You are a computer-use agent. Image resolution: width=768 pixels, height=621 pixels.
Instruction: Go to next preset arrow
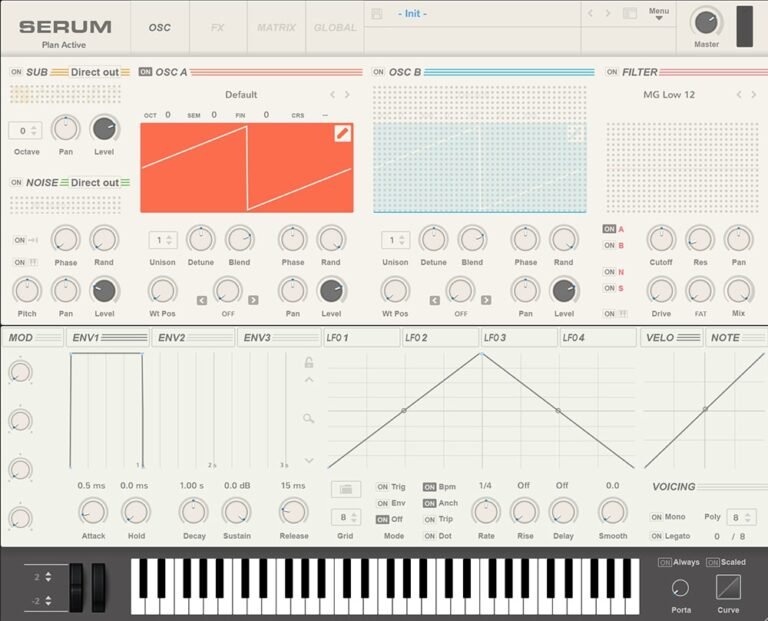[608, 14]
